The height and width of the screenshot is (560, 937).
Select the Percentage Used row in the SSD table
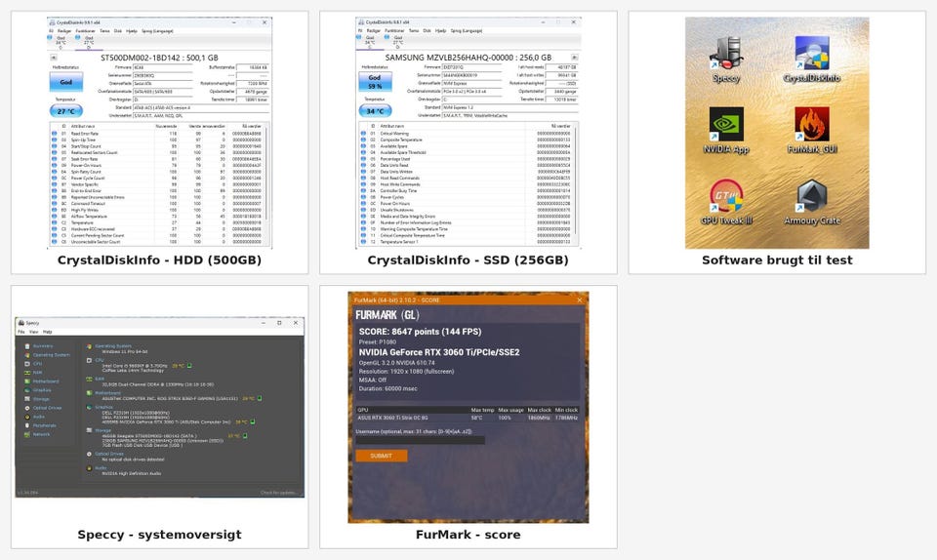click(467, 159)
